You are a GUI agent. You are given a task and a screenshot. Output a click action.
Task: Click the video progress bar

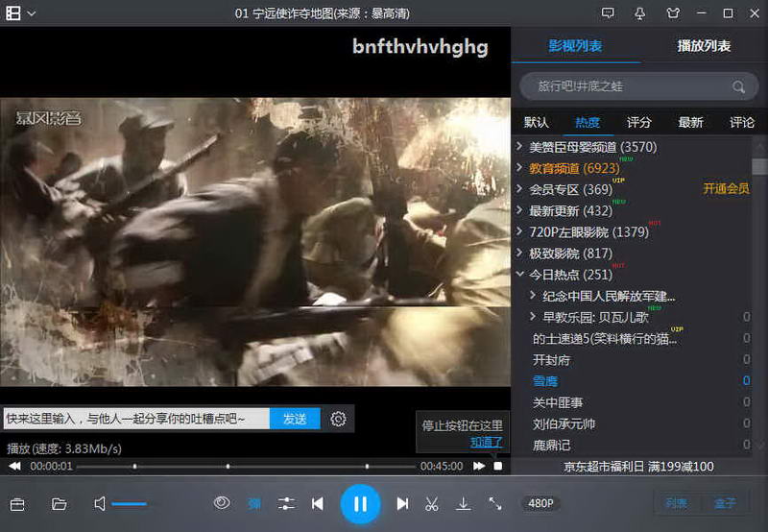[x=247, y=467]
